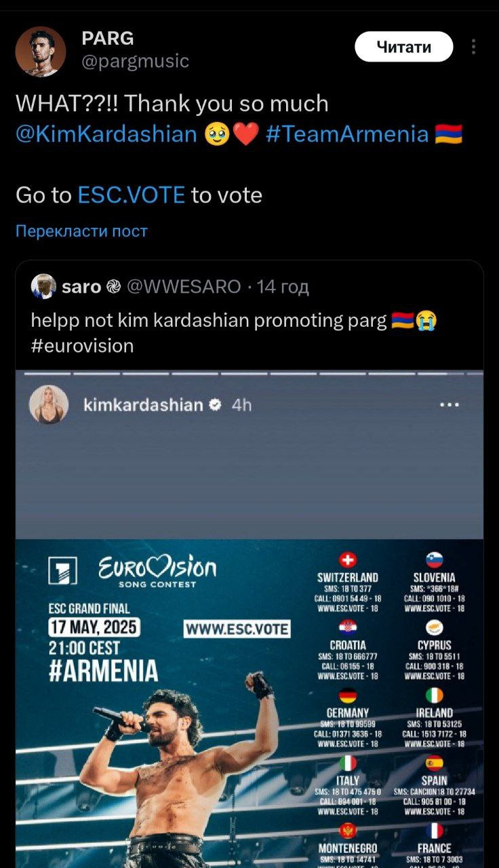Open the Eurovision Armenia promo image
The width and height of the screenshot is (499, 868).
[249, 703]
